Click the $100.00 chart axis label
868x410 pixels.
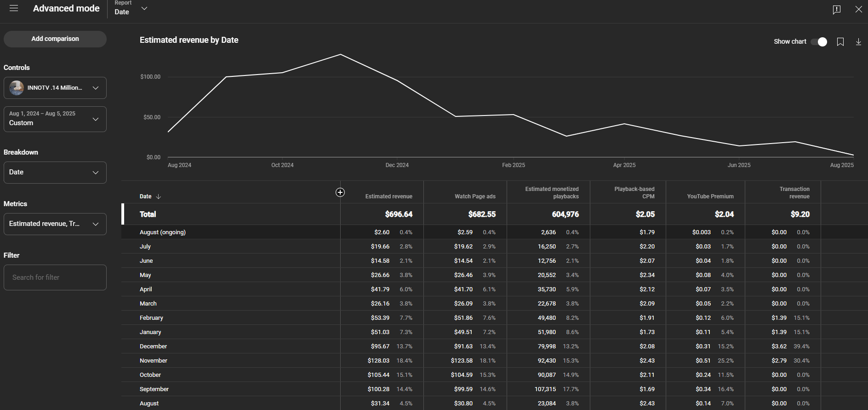click(x=150, y=77)
